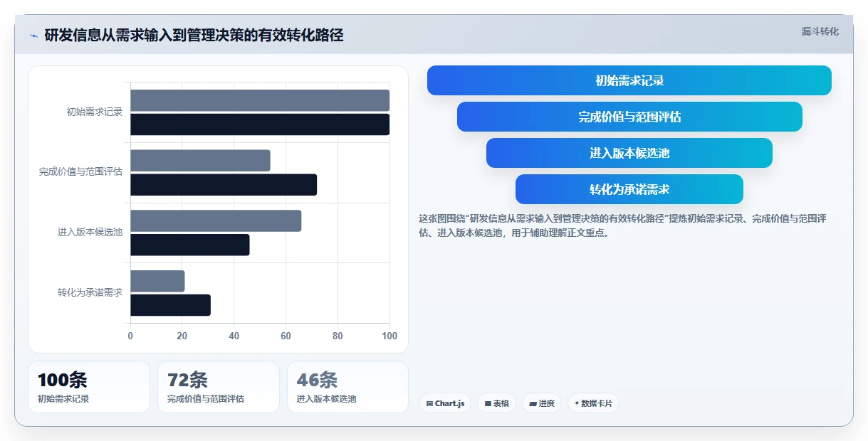Viewport: 868px width, 441px height.
Task: Click the title 研发信息从需求输入到管理决策的有效转化路径
Action: [194, 36]
